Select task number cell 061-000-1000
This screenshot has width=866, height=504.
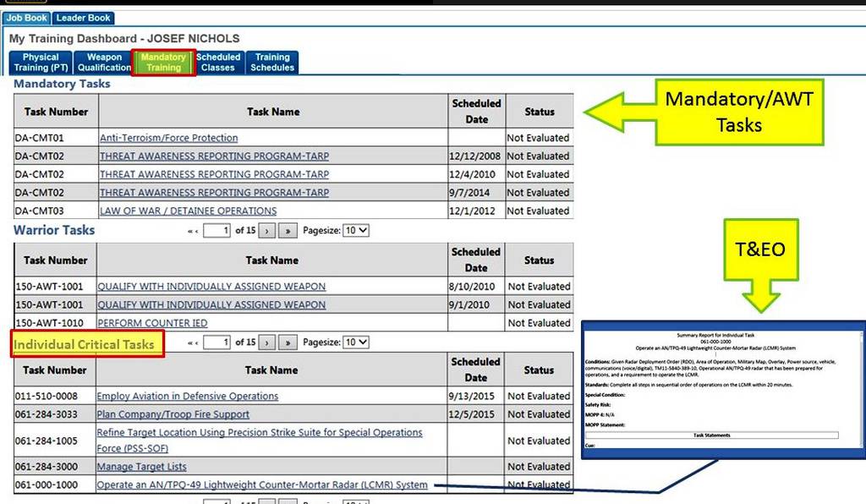55,485
